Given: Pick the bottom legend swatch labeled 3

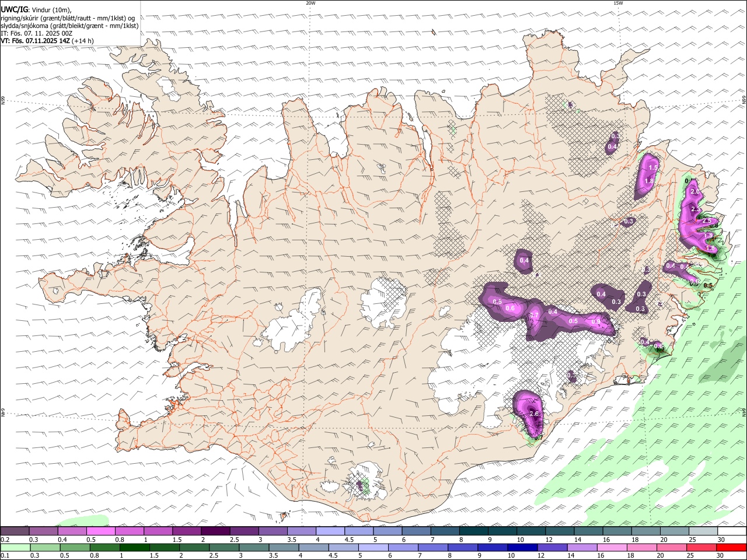Looking at the screenshot, I should pyautogui.click(x=254, y=548).
